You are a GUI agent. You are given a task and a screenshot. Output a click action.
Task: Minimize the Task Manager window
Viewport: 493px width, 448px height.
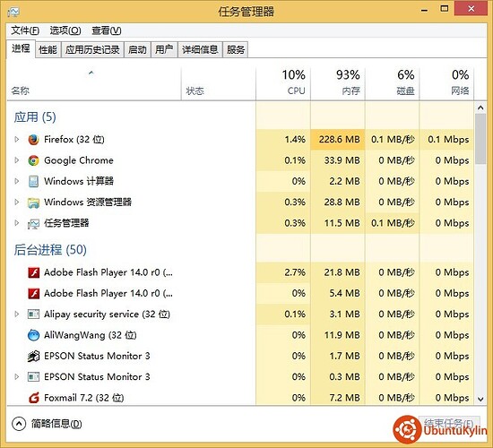[x=425, y=10]
